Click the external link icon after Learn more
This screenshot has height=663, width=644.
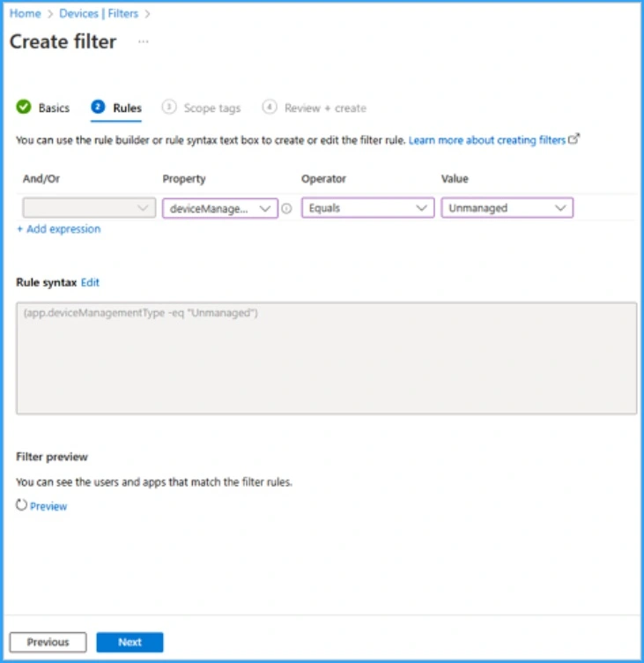pos(574,138)
